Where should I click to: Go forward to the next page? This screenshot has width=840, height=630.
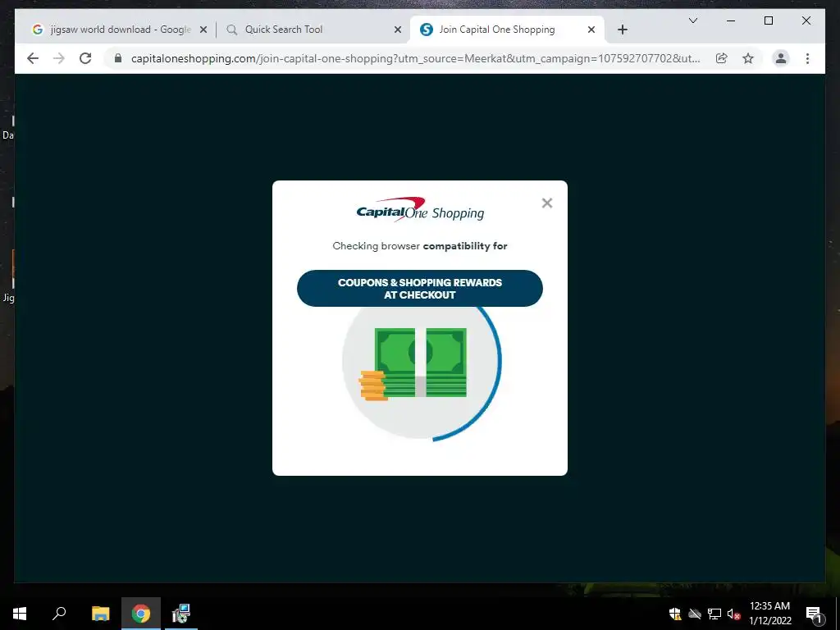(59, 58)
